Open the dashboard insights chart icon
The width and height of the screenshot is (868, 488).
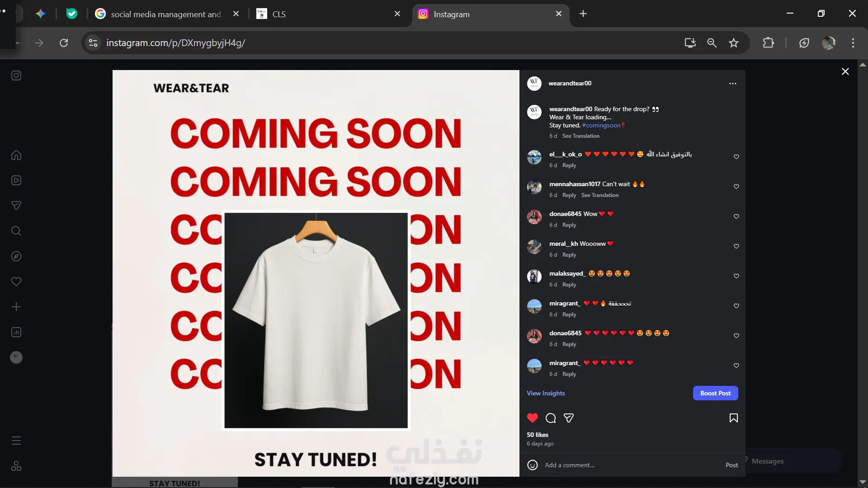click(16, 332)
